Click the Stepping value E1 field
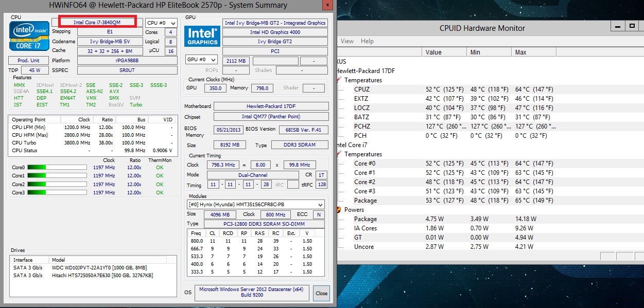 tap(110, 32)
